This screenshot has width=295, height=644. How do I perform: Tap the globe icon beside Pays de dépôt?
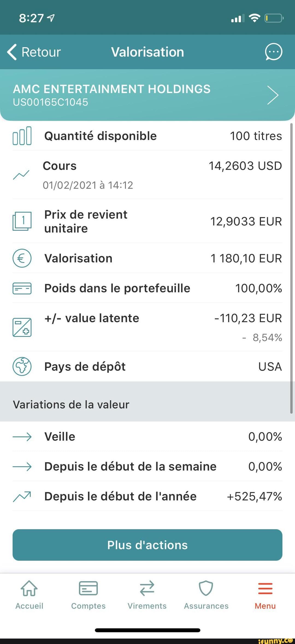point(22,366)
